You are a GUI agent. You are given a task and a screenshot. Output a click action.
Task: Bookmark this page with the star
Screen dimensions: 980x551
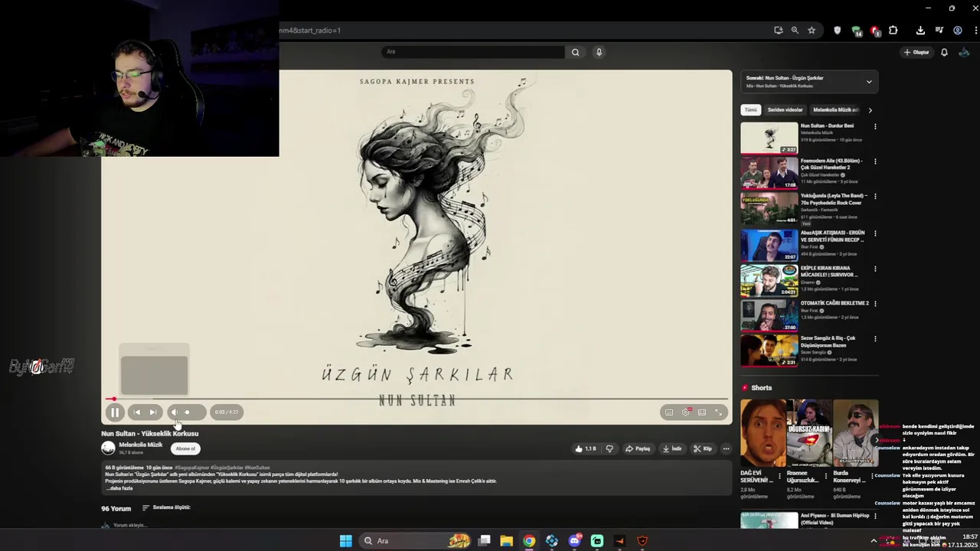(x=812, y=31)
